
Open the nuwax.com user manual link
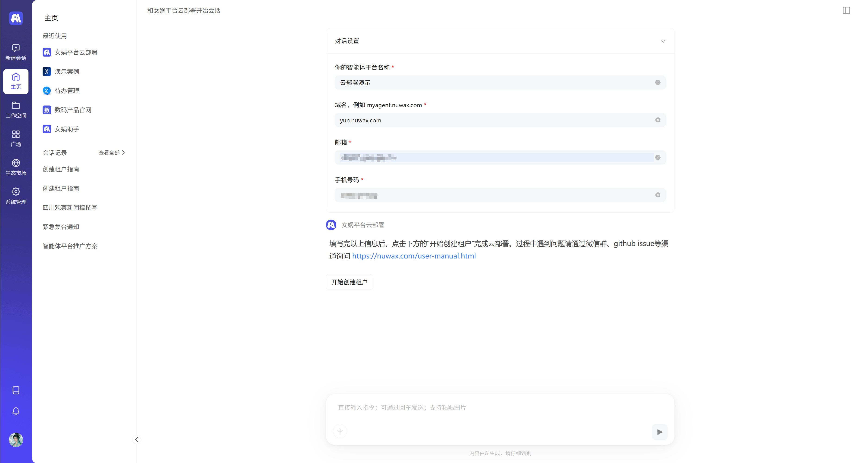(x=414, y=256)
